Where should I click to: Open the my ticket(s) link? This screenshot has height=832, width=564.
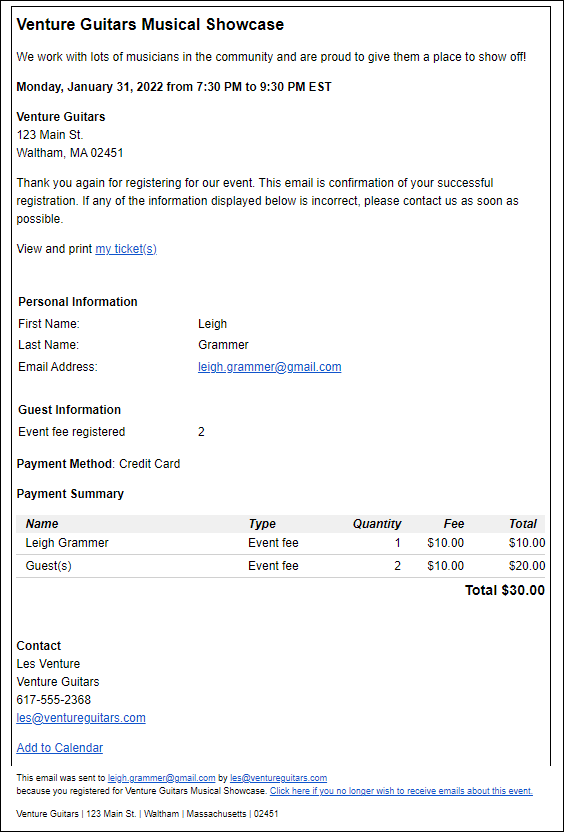(x=126, y=249)
